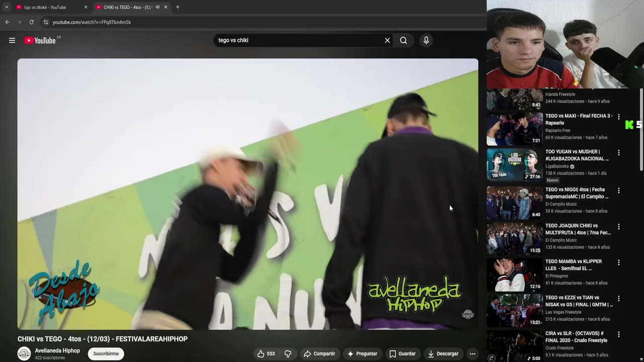
Task: Open TEGO vs MAXI title link
Action: pos(579,119)
